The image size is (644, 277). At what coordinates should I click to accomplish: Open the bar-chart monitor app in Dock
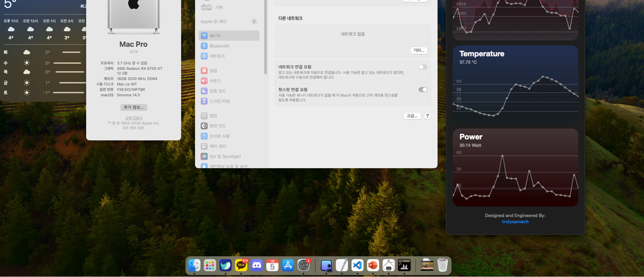(x=404, y=265)
